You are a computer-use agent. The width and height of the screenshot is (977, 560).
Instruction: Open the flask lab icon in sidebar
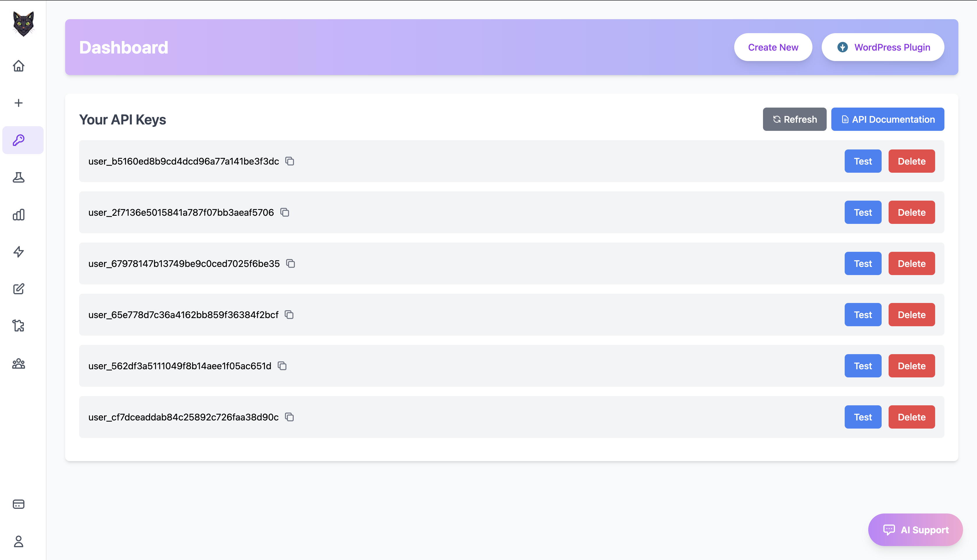[18, 177]
